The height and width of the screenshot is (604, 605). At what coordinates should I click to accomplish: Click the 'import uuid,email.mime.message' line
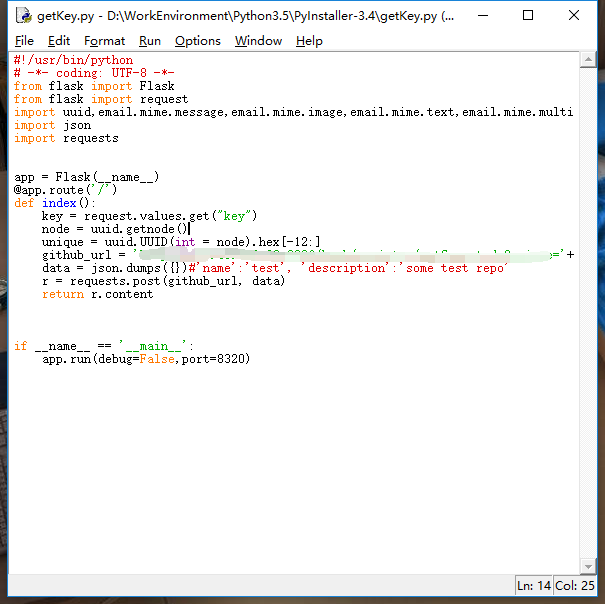294,112
